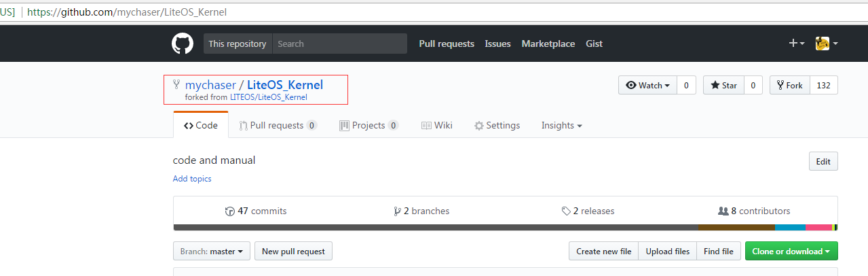This screenshot has width=868, height=276.
Task: Click the branches icon
Action: point(397,211)
